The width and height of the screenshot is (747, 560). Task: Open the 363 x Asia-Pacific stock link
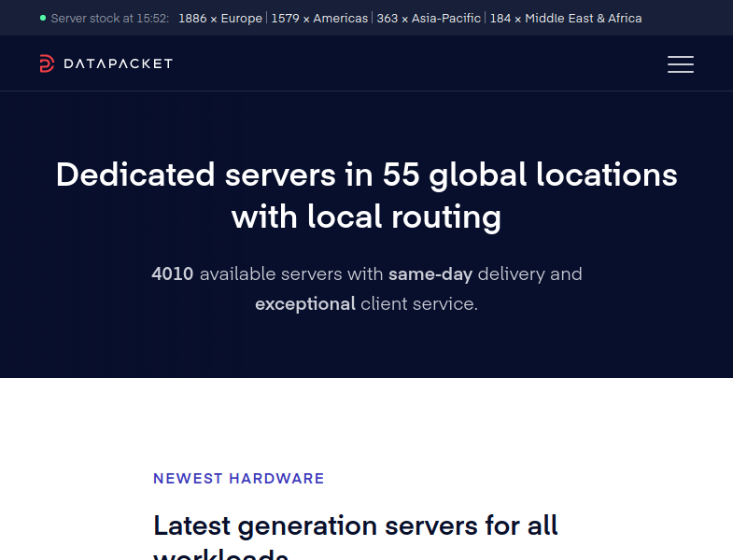pyautogui.click(x=429, y=18)
